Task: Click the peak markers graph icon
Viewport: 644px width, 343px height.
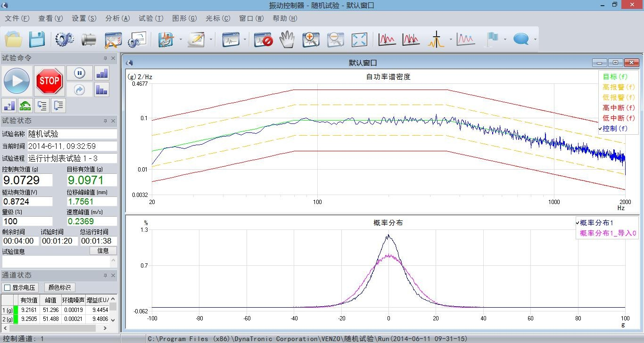Action: tap(466, 39)
